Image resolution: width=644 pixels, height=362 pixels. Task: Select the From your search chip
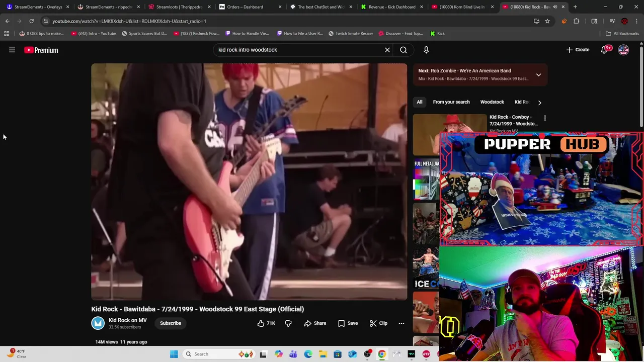pyautogui.click(x=451, y=102)
